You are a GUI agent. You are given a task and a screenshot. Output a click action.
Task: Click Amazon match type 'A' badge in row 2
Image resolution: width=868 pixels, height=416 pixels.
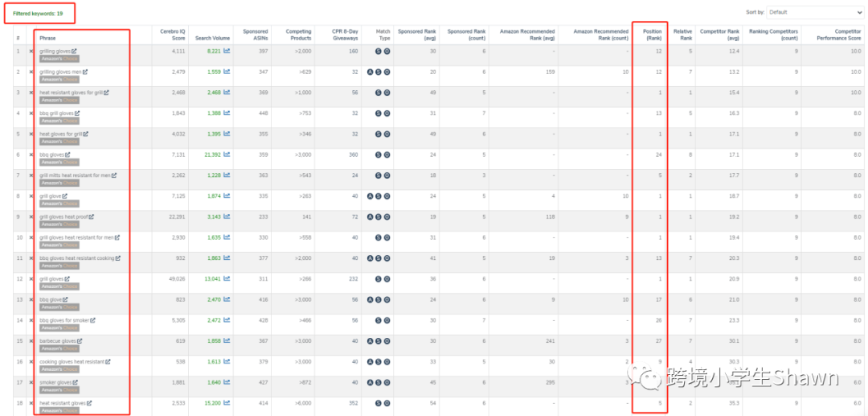pos(370,72)
